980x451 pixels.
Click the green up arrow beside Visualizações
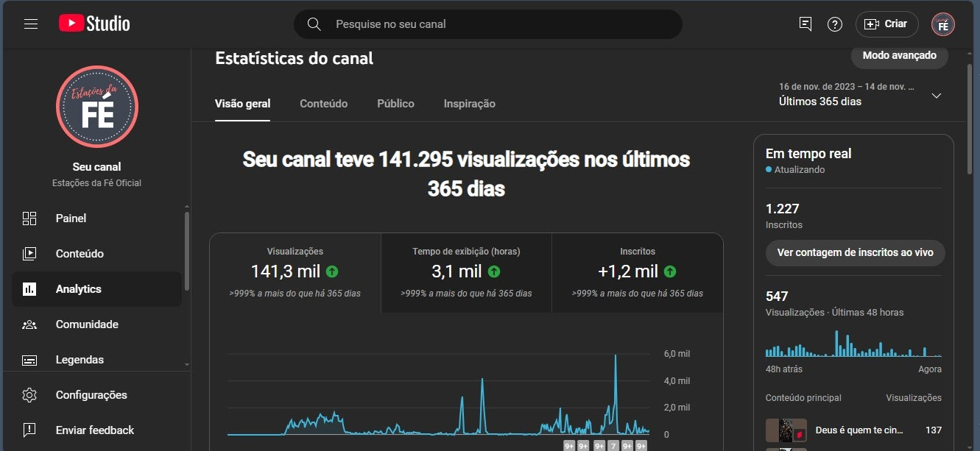point(332,271)
